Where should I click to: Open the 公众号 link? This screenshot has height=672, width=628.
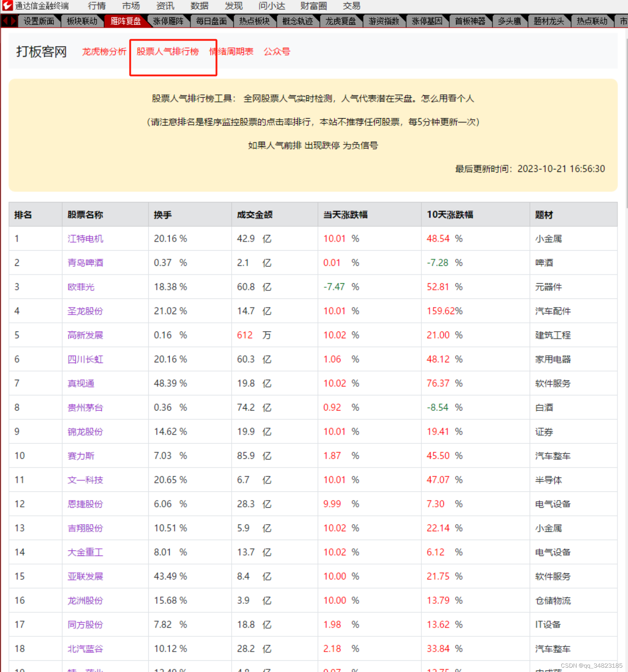pyautogui.click(x=277, y=51)
